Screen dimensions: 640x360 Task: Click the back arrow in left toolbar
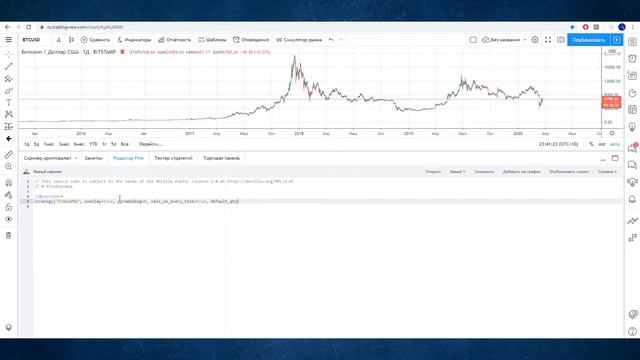(x=9, y=139)
